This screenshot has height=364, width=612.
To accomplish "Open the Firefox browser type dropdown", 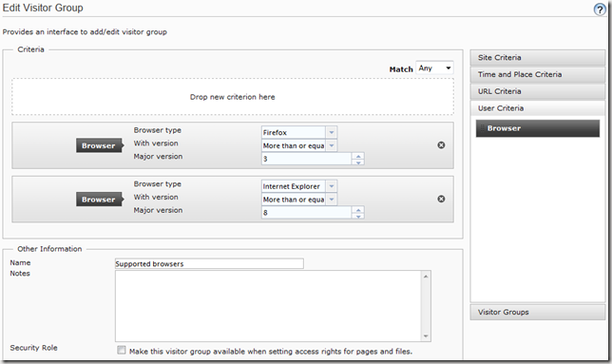I will (x=331, y=132).
